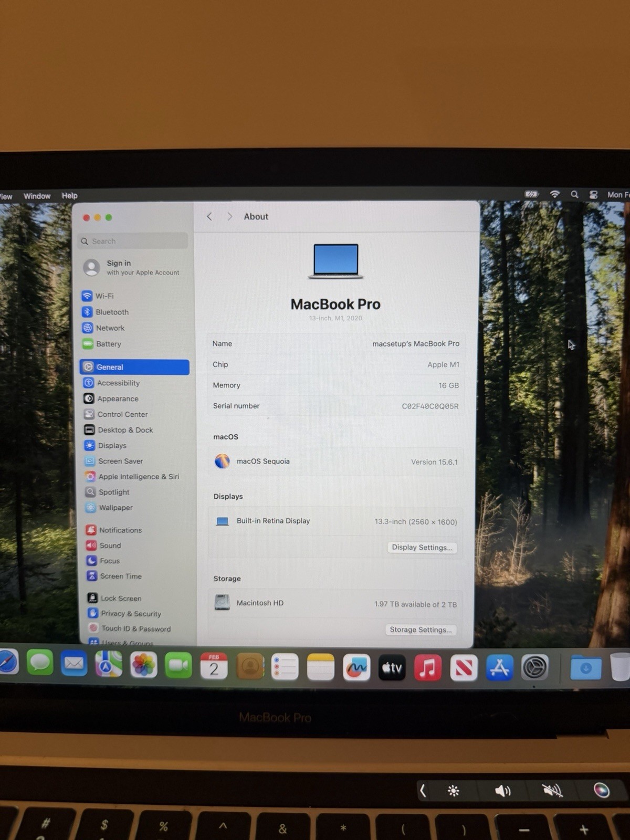
Task: Select Accessibility in the sidebar
Action: tap(112, 383)
